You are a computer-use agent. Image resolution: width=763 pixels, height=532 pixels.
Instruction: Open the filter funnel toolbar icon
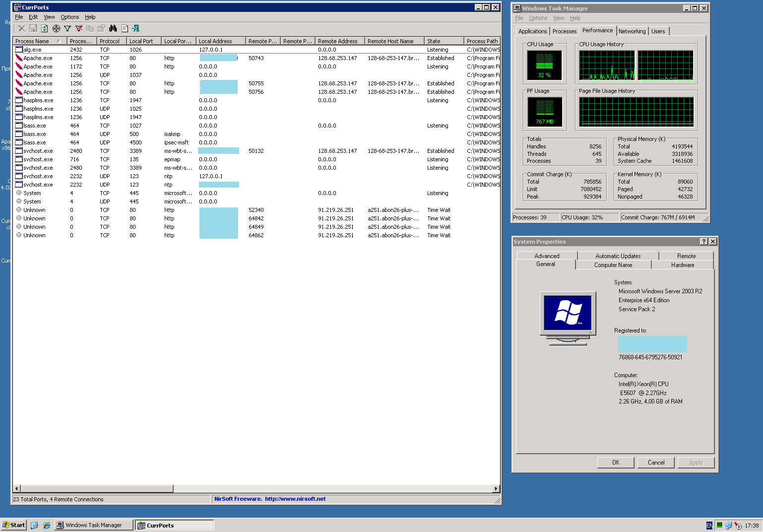(67, 29)
